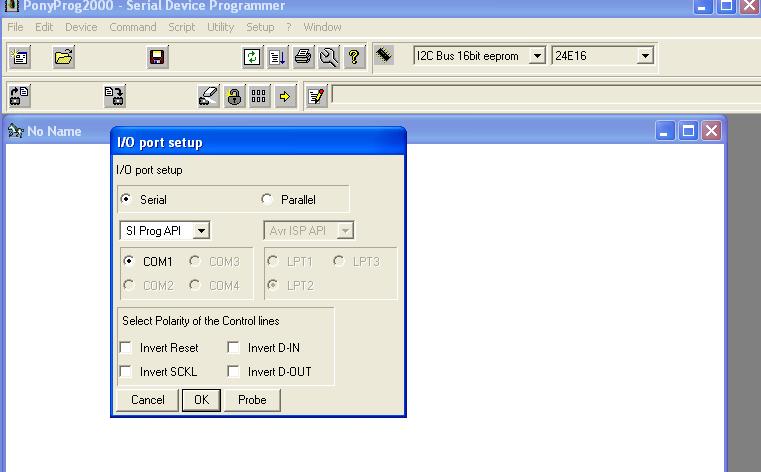Open the ? help menu
This screenshot has width=761, height=472.
pyautogui.click(x=289, y=27)
